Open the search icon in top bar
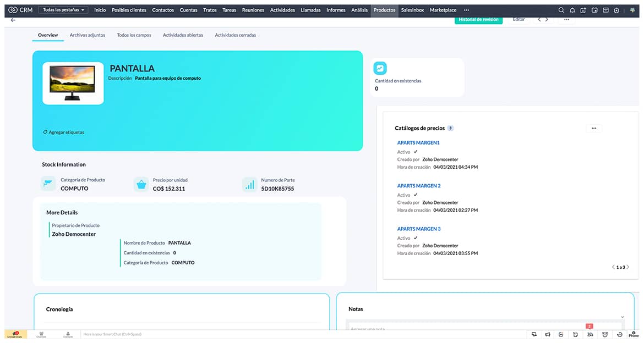Viewport: 644px width, 343px height. (561, 10)
